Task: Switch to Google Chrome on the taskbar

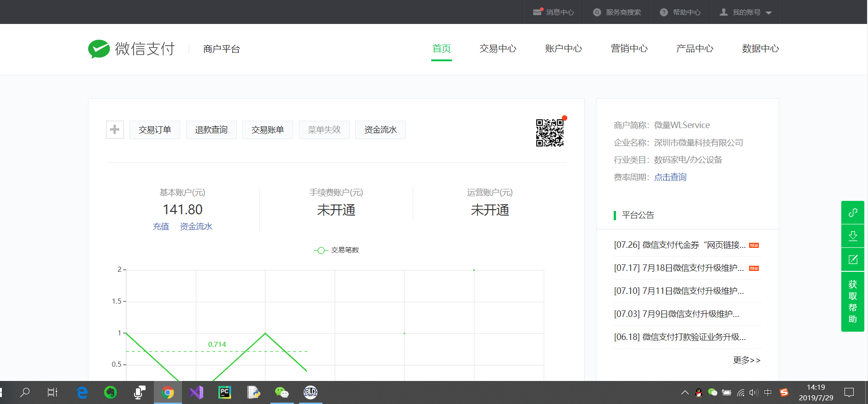Action: 168,392
